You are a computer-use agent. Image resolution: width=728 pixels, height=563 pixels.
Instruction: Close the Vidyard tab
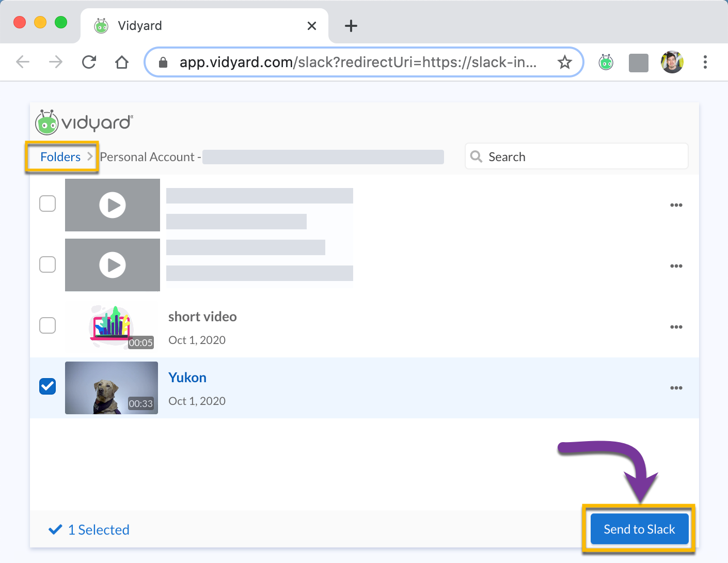(312, 26)
